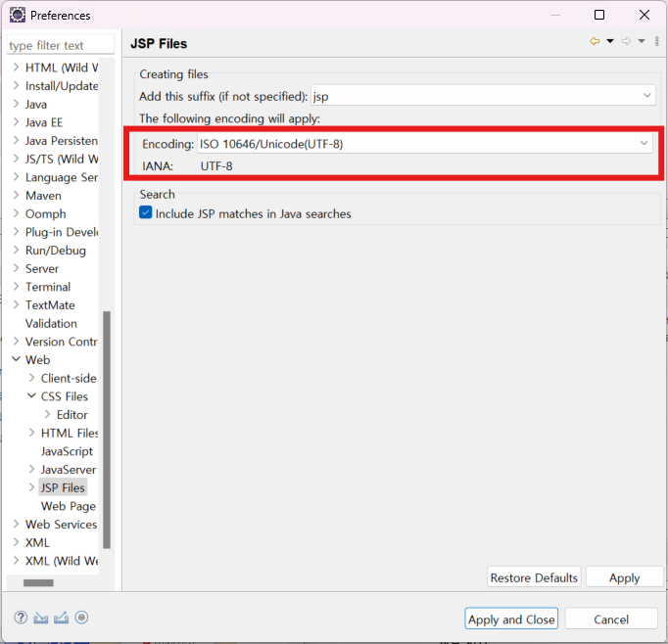Open the Terminal preference page
Image resolution: width=668 pixels, height=644 pixels.
48,287
